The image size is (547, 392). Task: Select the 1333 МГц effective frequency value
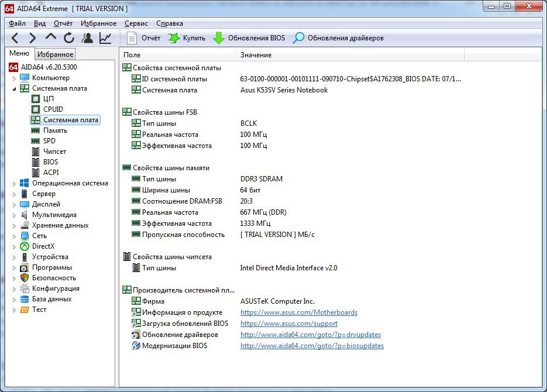tap(255, 223)
